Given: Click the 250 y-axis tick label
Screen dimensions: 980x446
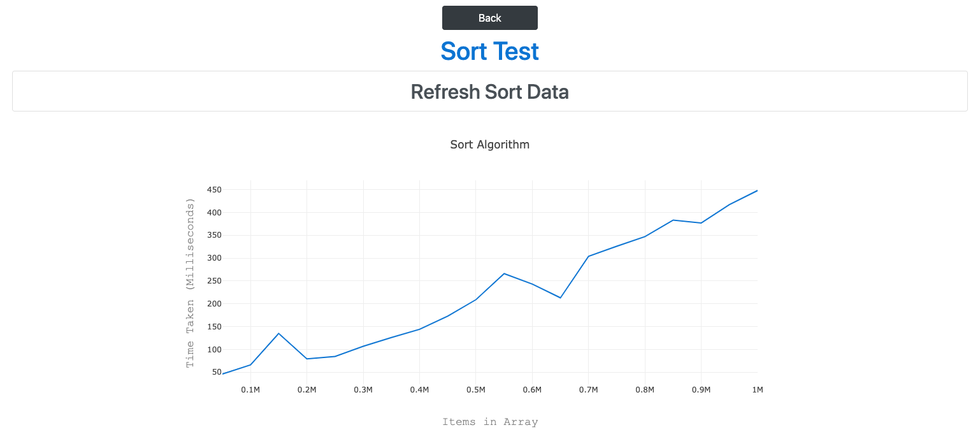Looking at the screenshot, I should [213, 281].
